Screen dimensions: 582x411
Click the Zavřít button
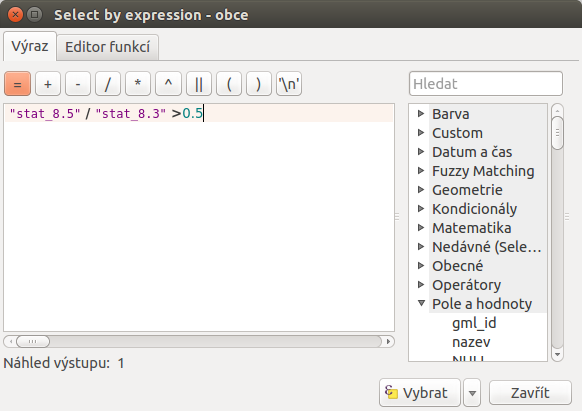[x=530, y=393]
